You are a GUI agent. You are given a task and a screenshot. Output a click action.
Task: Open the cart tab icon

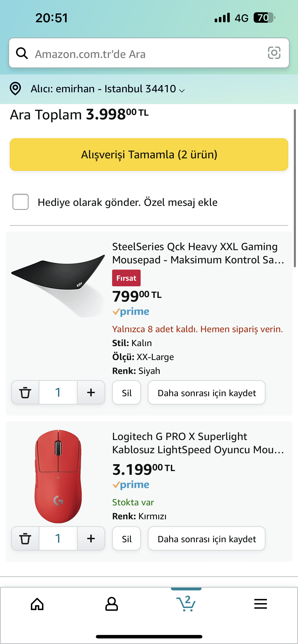tap(186, 603)
